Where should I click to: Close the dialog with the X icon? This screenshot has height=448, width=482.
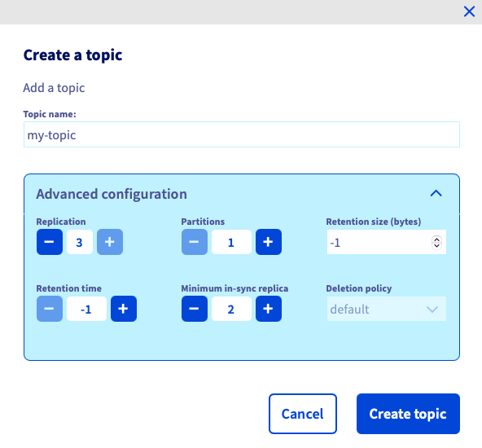click(x=469, y=11)
